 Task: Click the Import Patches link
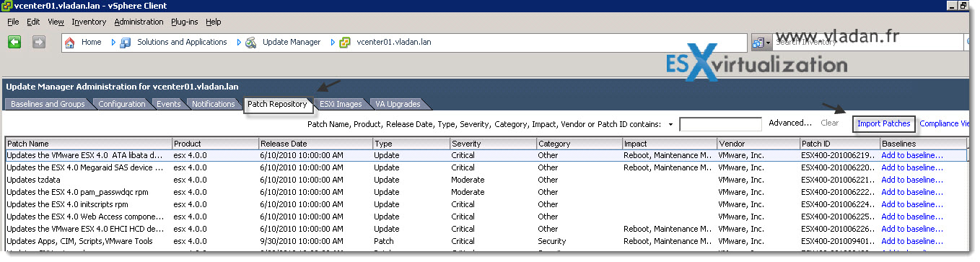point(884,124)
